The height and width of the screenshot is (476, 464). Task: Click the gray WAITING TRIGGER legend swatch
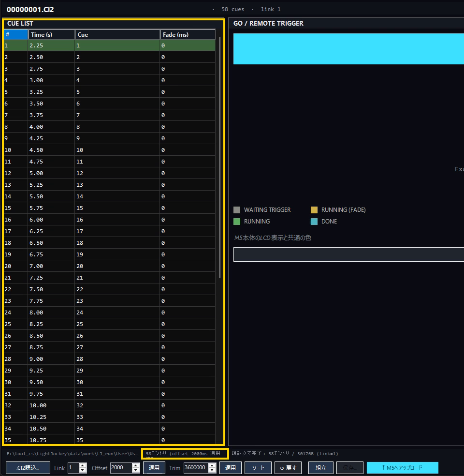pos(237,210)
